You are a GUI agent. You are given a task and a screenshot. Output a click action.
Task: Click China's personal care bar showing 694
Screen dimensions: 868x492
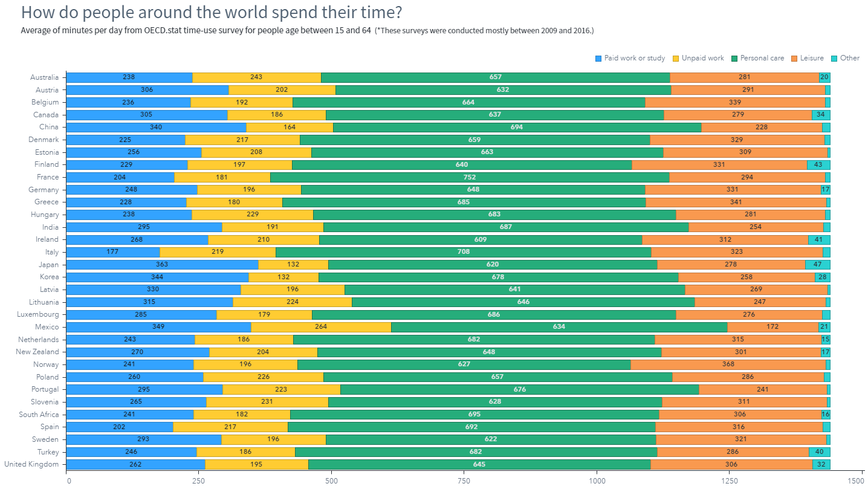pos(517,127)
